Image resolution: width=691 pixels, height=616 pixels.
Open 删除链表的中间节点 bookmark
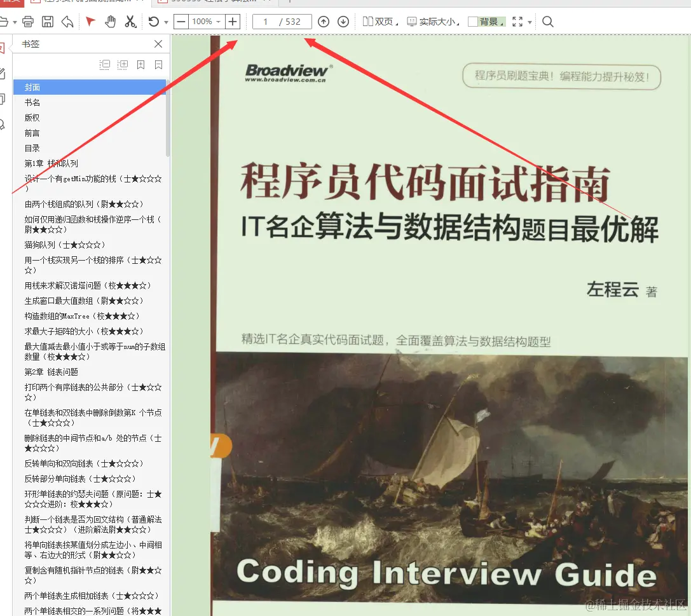(93, 443)
